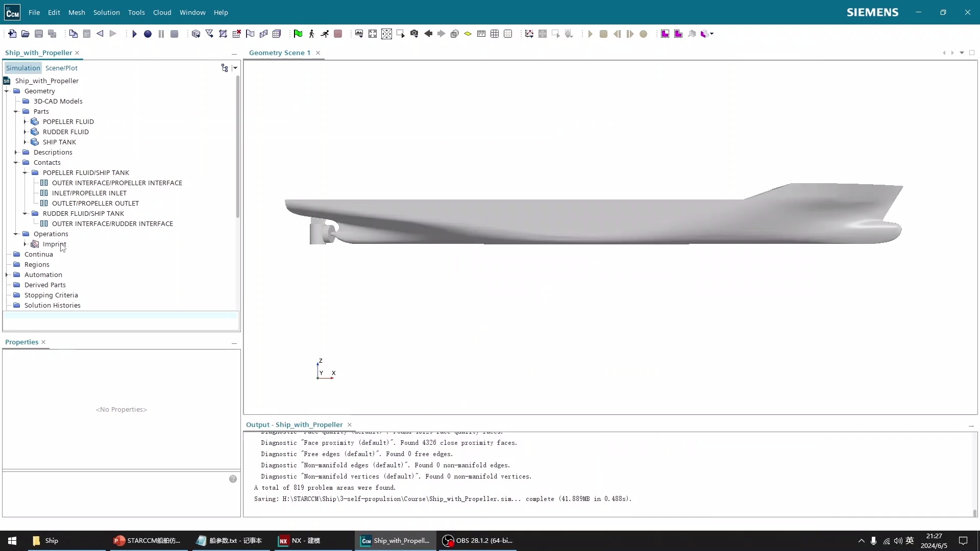Click the New Simulation icon

pos(12,34)
